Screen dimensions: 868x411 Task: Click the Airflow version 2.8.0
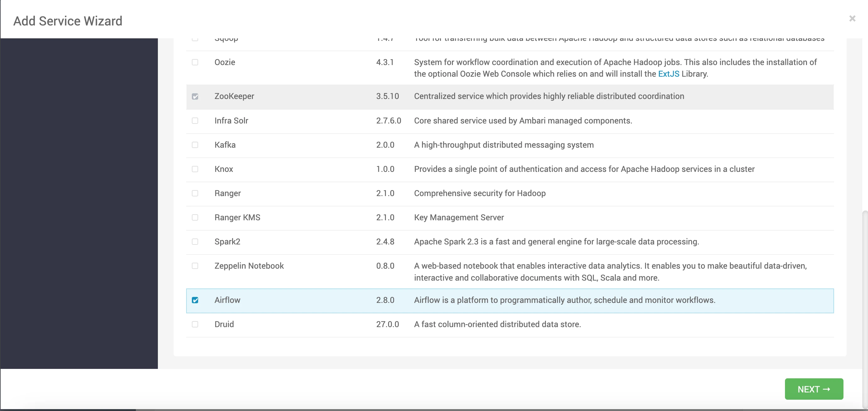pyautogui.click(x=385, y=300)
